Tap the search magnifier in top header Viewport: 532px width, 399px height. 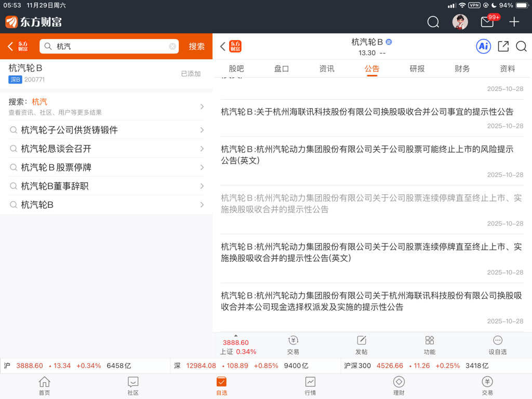click(x=433, y=22)
